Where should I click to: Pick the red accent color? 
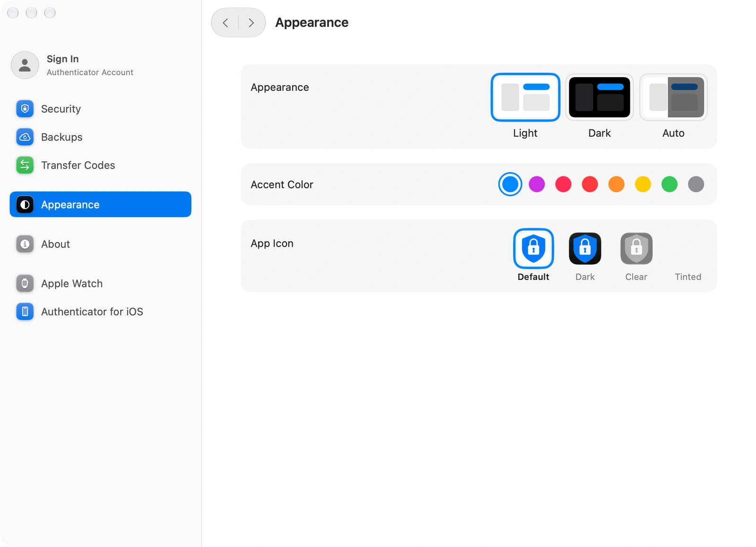point(590,184)
